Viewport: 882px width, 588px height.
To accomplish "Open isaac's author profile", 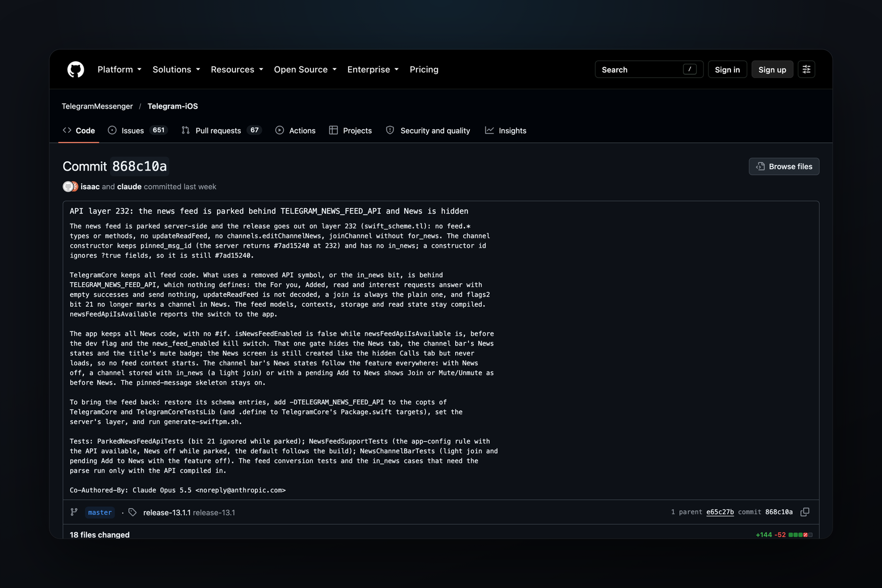I will (x=90, y=187).
